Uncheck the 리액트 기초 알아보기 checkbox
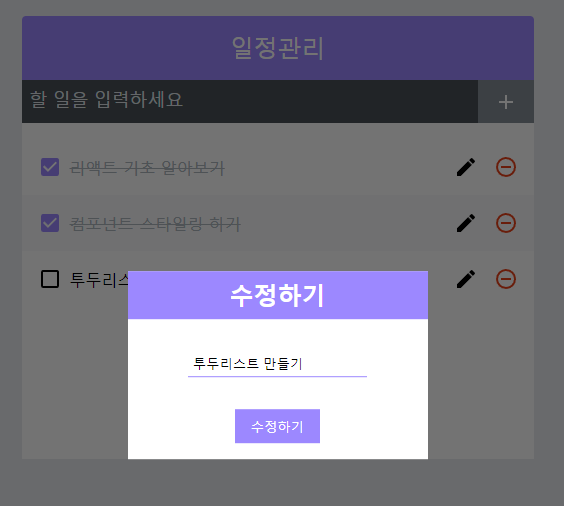Viewport: 564px width, 506px height. coord(50,167)
